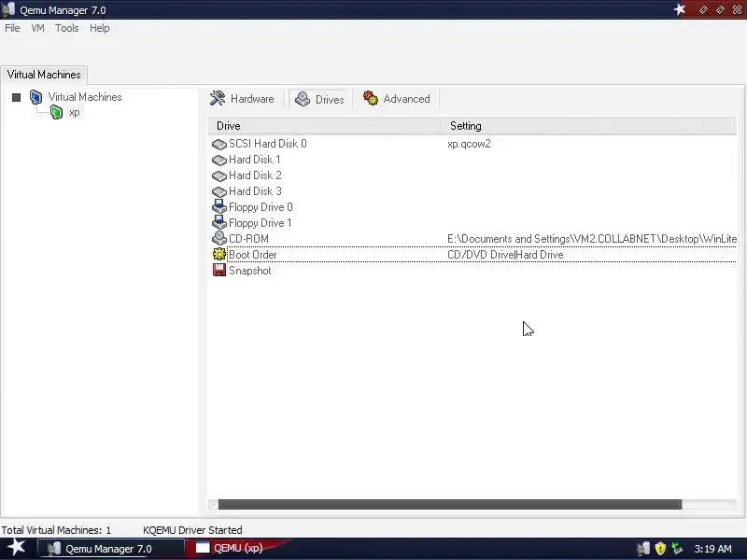Click the Drive column header

point(324,126)
